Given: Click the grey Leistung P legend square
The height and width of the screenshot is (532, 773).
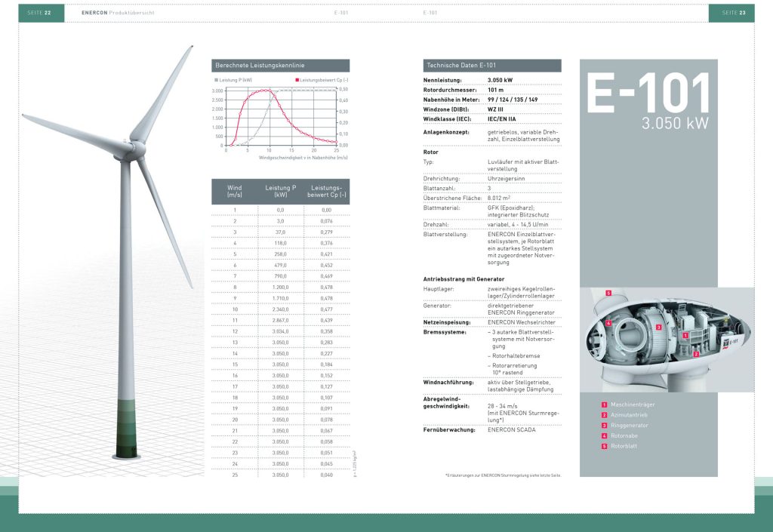Looking at the screenshot, I should pos(217,79).
